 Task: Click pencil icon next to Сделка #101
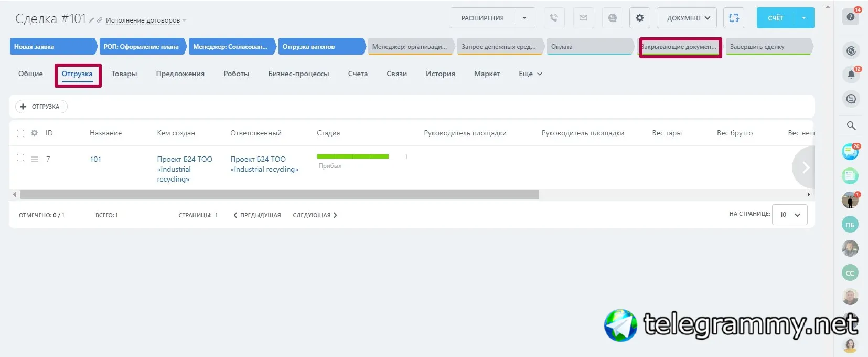pyautogui.click(x=92, y=20)
